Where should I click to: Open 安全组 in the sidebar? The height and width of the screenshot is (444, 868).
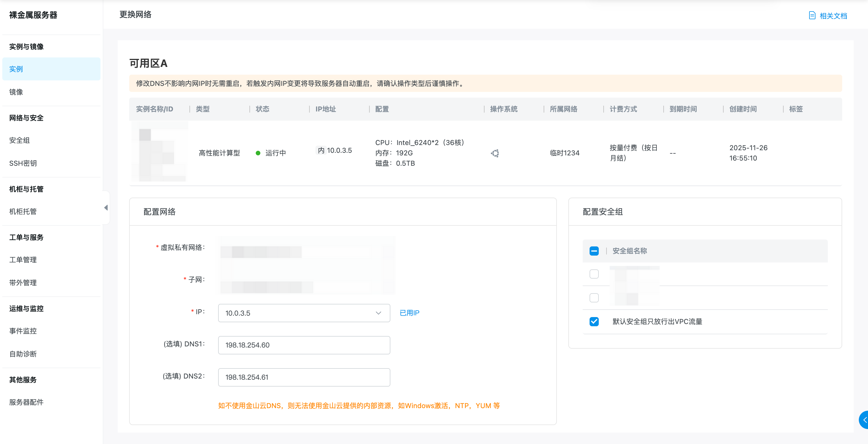pos(20,140)
